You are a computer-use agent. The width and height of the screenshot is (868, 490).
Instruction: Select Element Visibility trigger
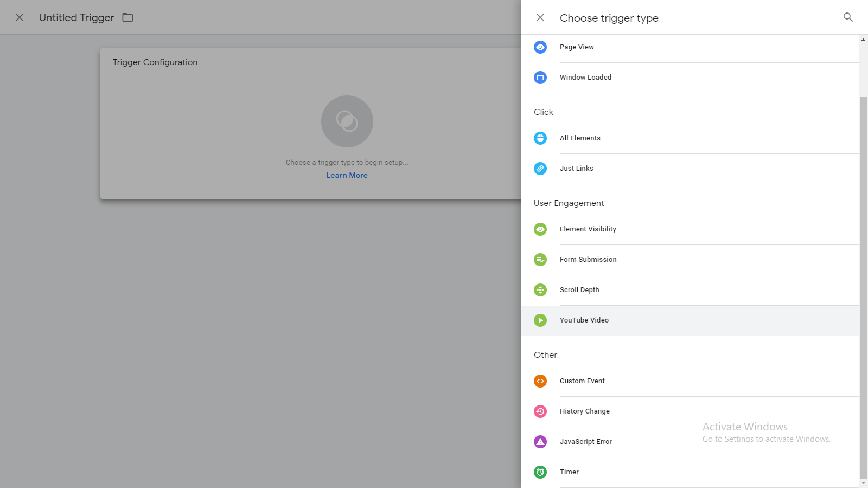click(690, 229)
